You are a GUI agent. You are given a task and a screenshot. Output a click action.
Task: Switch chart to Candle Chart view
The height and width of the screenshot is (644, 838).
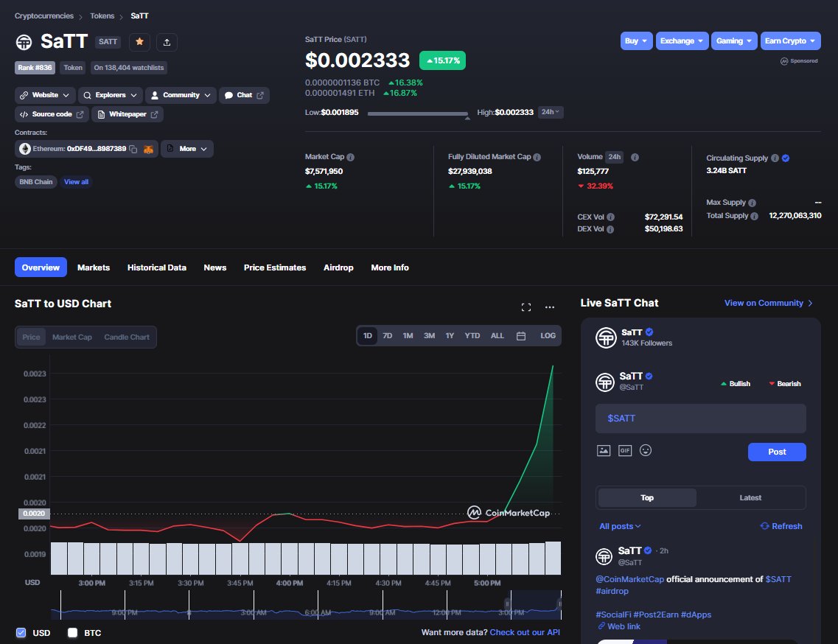pos(127,337)
